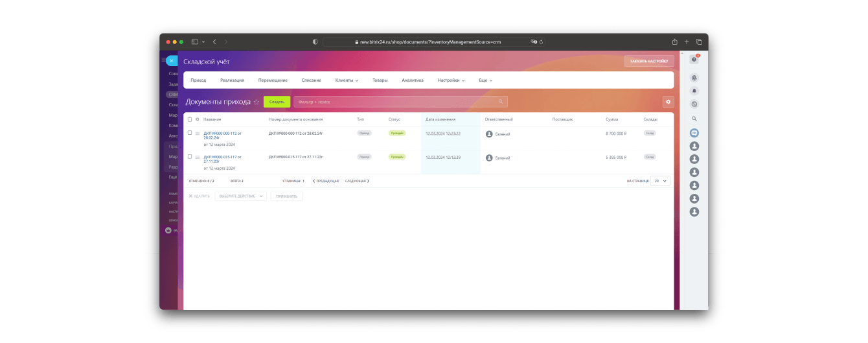
Task: Go back with the browser back arrow
Action: click(214, 41)
